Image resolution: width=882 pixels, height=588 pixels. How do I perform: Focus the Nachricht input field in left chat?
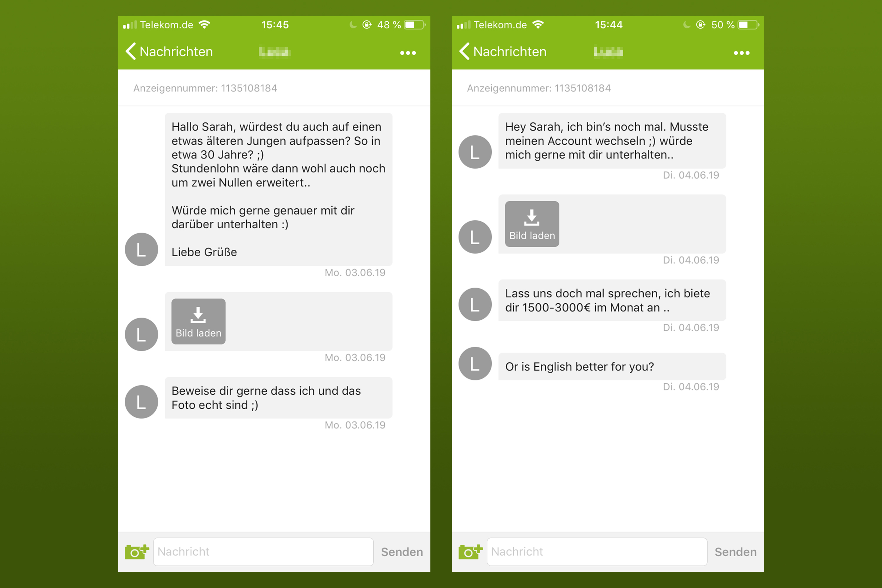pyautogui.click(x=263, y=552)
